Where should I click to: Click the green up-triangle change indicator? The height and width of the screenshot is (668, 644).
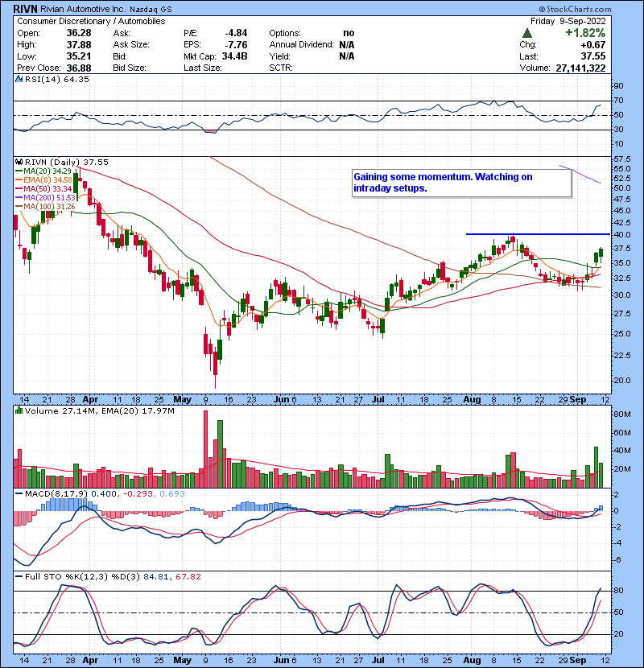tap(526, 33)
